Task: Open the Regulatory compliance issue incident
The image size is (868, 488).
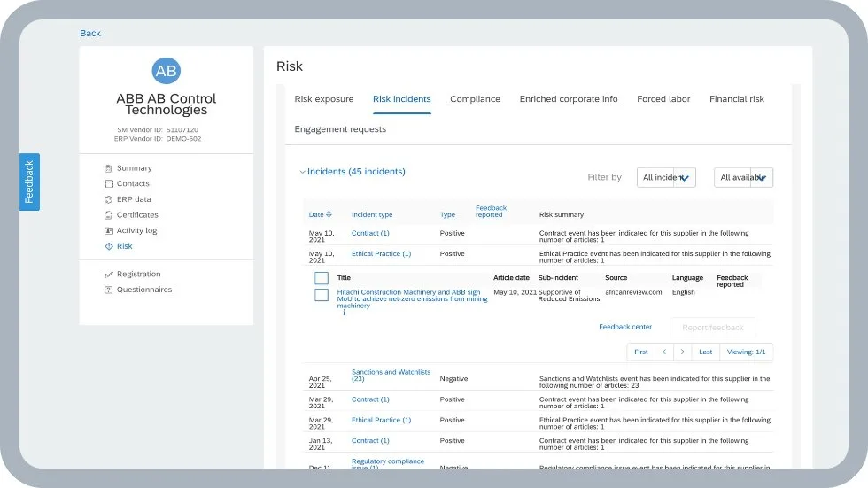Action: (388, 464)
